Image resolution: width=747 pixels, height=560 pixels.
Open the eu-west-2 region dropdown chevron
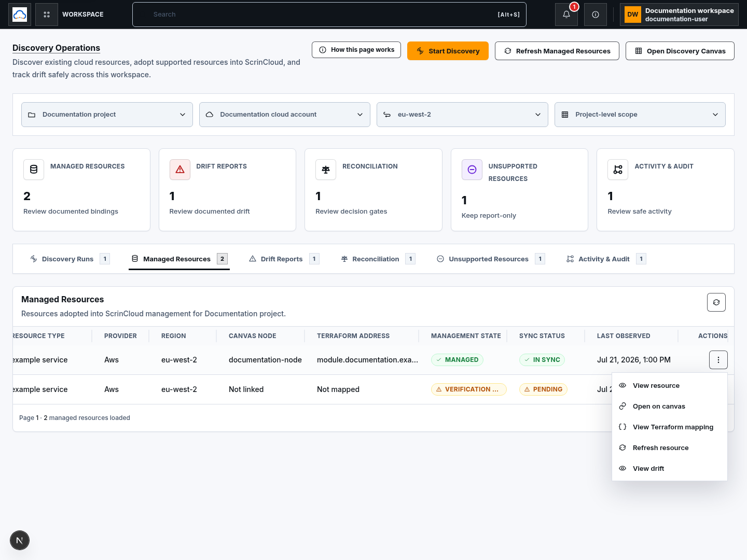[538, 115]
